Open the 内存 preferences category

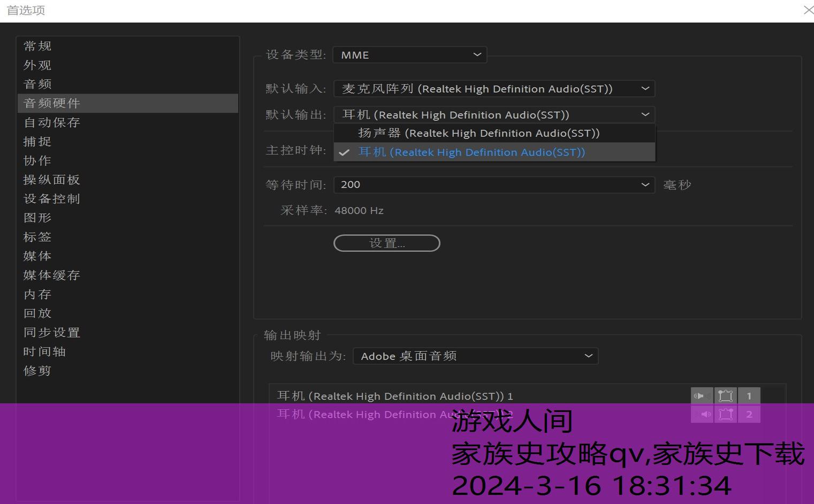click(x=128, y=294)
